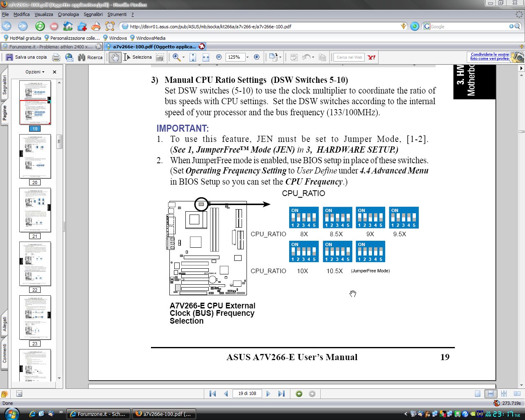The width and height of the screenshot is (525, 420).
Task: Click the Zoom In plus button
Action: 257,57
